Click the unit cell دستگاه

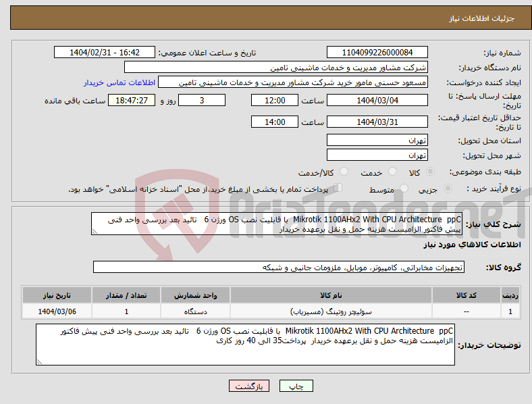[195, 311]
